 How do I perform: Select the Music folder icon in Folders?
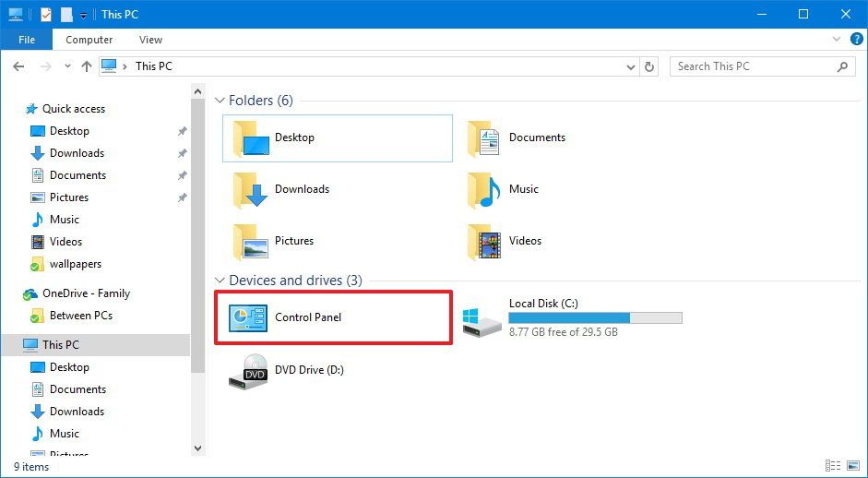pyautogui.click(x=484, y=189)
